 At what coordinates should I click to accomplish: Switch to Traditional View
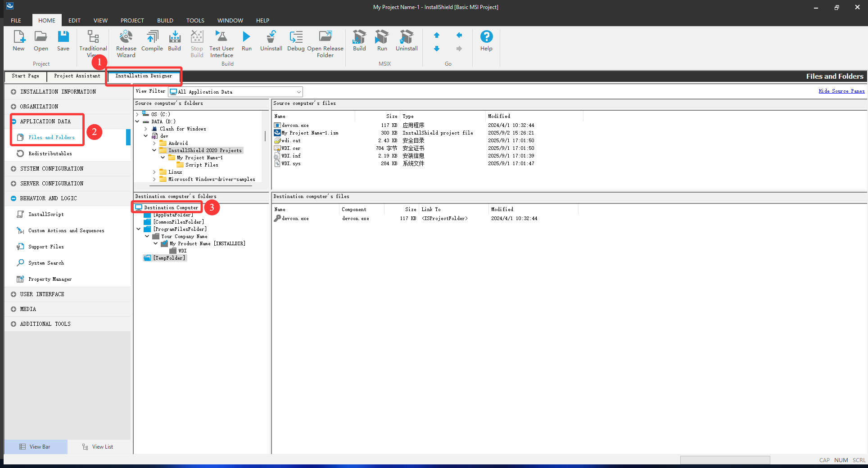coord(93,44)
